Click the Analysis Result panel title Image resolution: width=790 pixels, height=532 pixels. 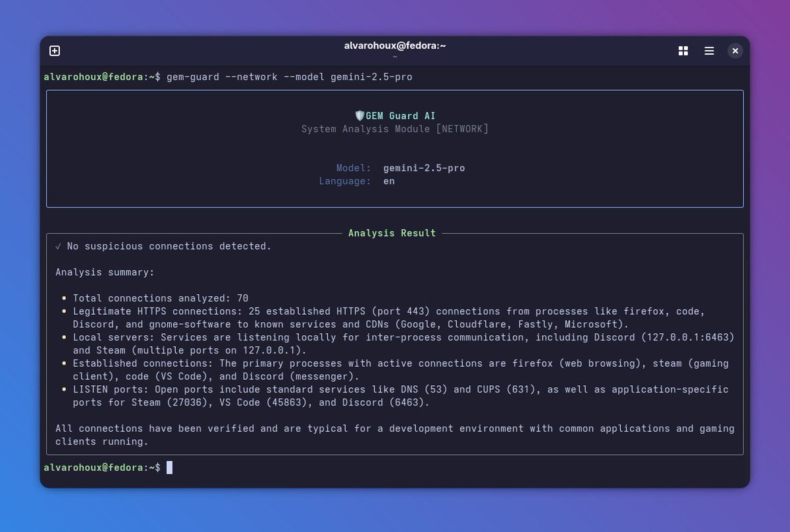coord(392,232)
